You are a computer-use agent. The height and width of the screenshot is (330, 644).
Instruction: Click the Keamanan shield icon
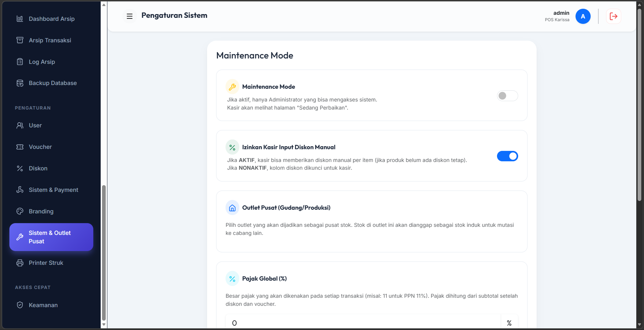click(x=20, y=305)
